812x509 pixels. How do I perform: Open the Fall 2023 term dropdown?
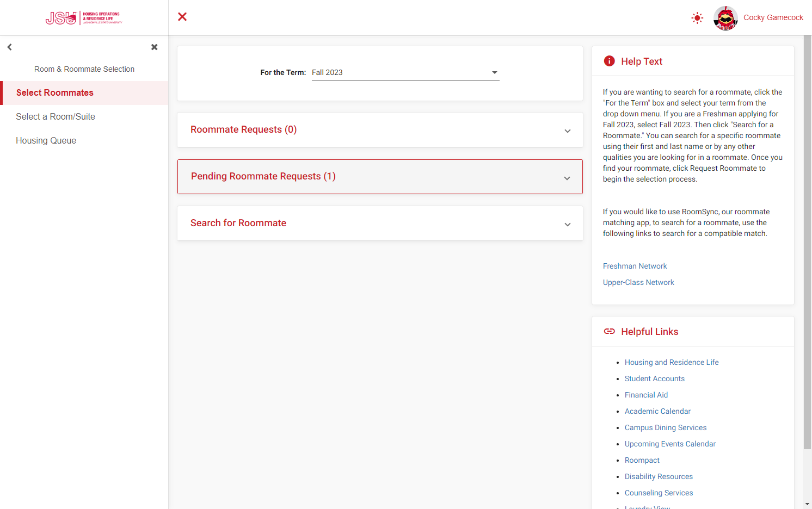405,72
